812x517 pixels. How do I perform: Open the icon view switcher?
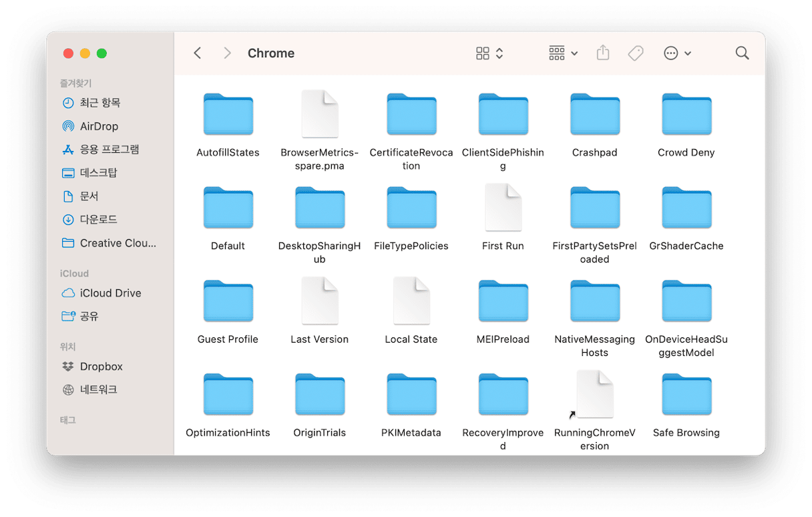[x=489, y=53]
